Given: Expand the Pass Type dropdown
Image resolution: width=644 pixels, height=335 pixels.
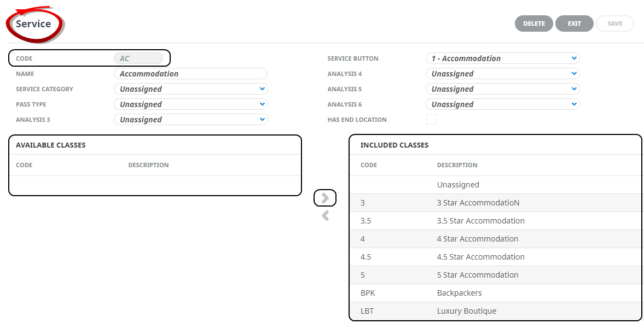Looking at the screenshot, I should 190,104.
